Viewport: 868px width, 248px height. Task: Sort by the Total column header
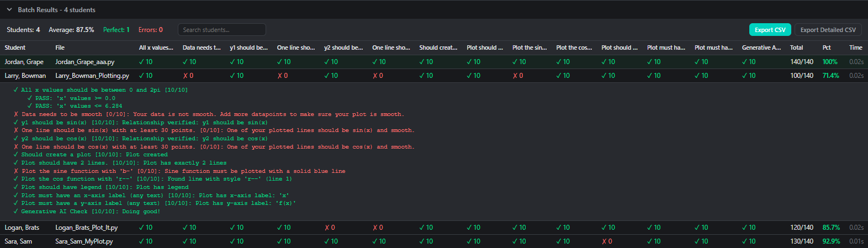[797, 48]
